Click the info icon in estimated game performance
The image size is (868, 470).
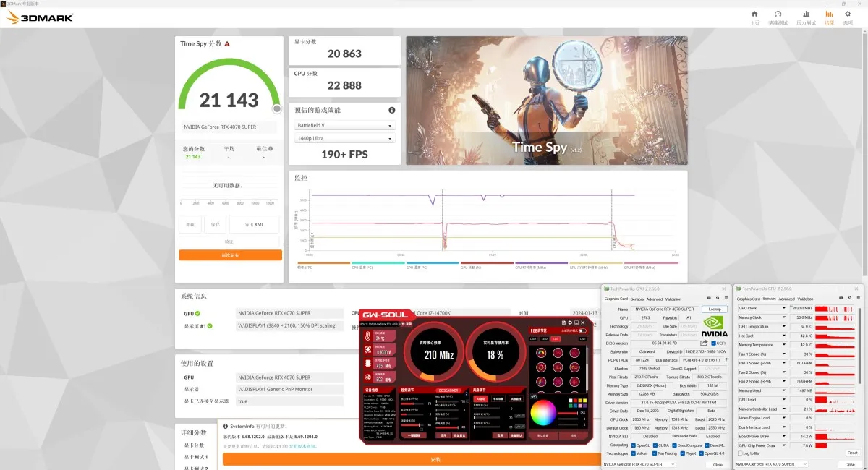point(392,110)
